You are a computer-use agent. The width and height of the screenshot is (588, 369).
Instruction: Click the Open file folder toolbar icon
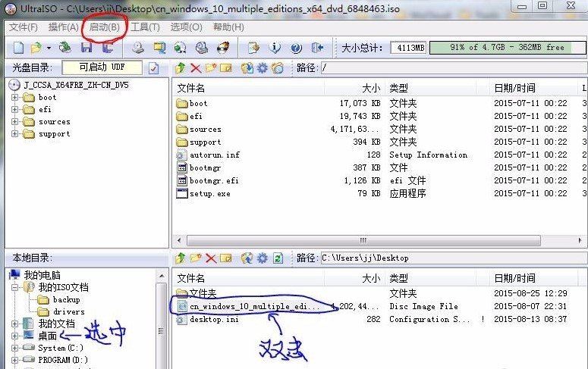click(36, 48)
